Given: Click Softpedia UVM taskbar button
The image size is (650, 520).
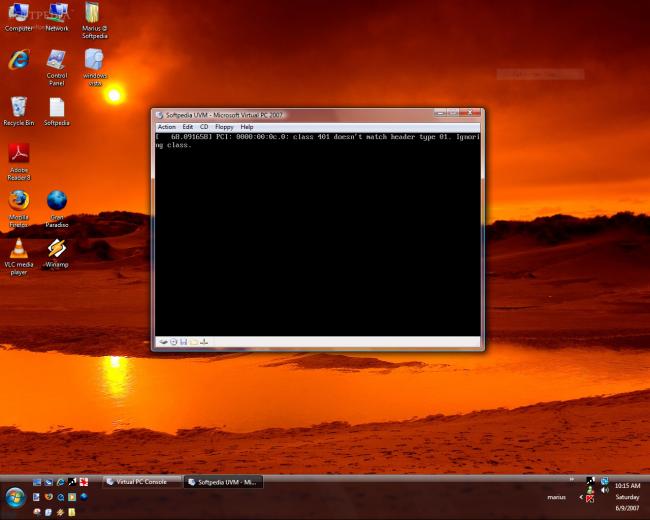Looking at the screenshot, I should tap(223, 482).
